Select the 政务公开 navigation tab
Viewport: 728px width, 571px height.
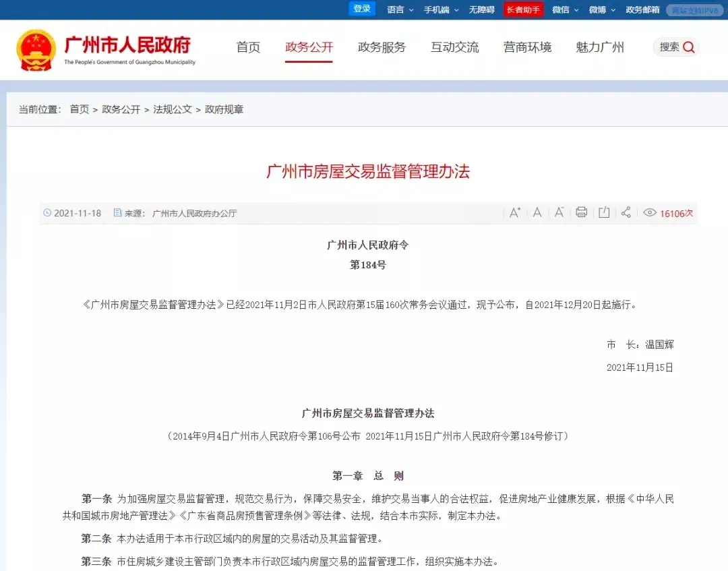point(309,47)
